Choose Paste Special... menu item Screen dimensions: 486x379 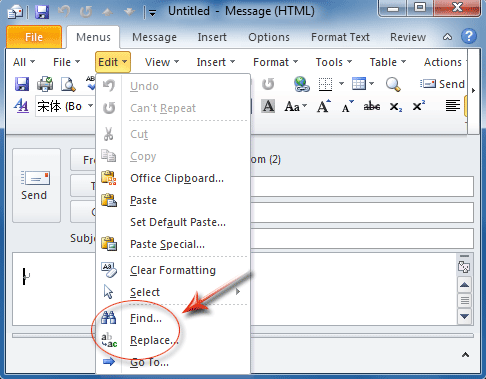click(x=167, y=244)
